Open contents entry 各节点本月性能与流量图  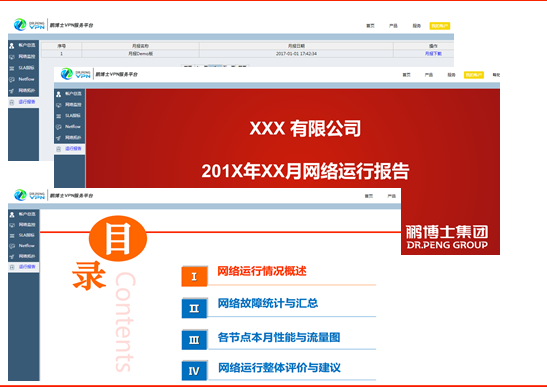279,337
